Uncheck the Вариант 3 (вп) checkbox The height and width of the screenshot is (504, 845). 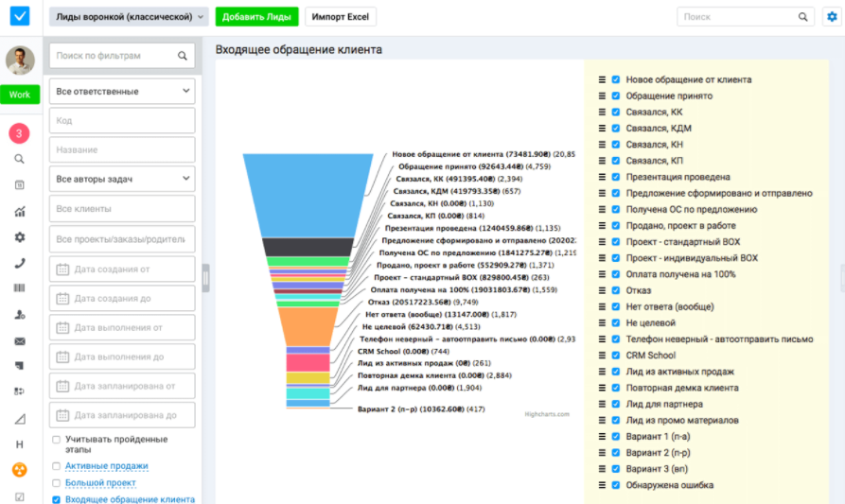615,469
